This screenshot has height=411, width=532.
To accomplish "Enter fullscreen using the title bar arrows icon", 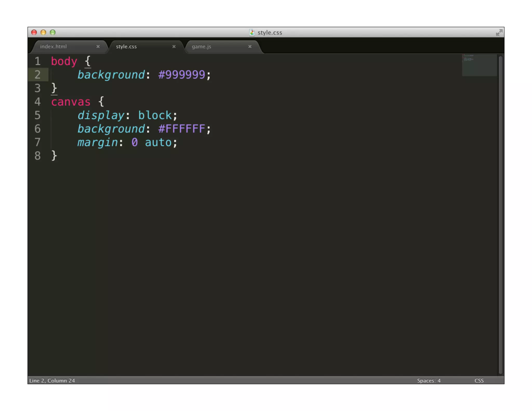I will pos(499,32).
